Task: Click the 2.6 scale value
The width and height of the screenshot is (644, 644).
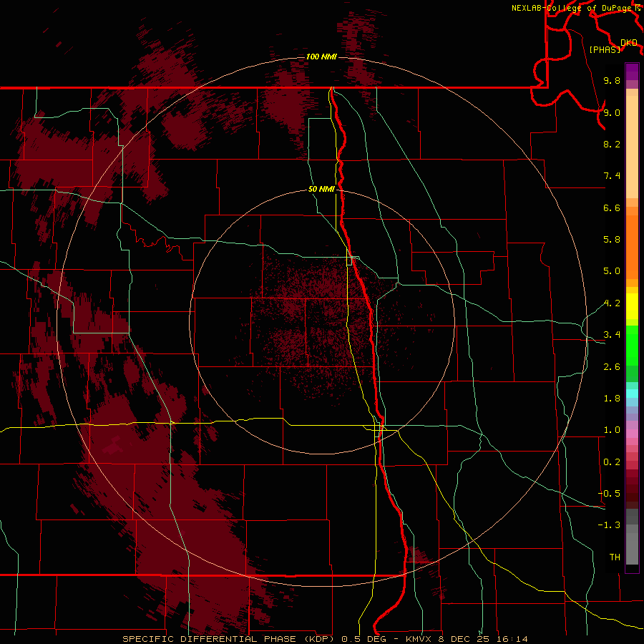Action: click(x=612, y=367)
